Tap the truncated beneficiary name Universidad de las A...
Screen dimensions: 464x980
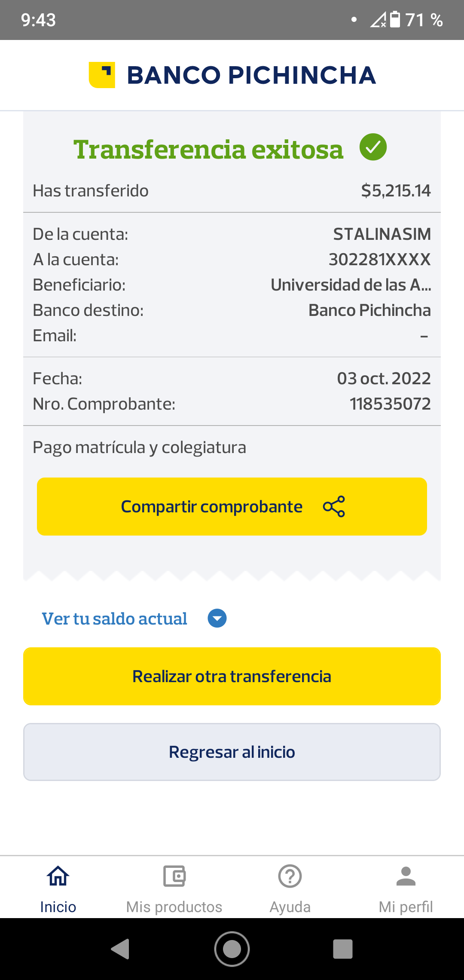351,285
